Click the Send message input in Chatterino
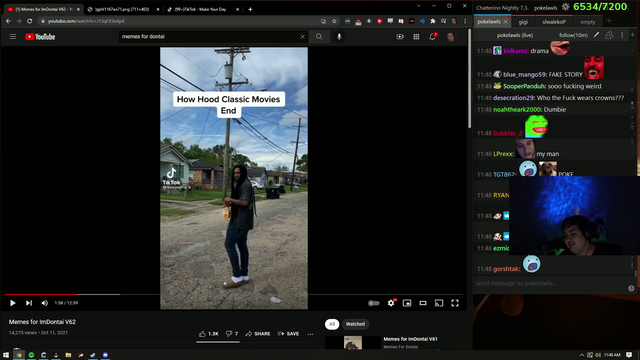Screen dimensions: 640x360 [550, 283]
